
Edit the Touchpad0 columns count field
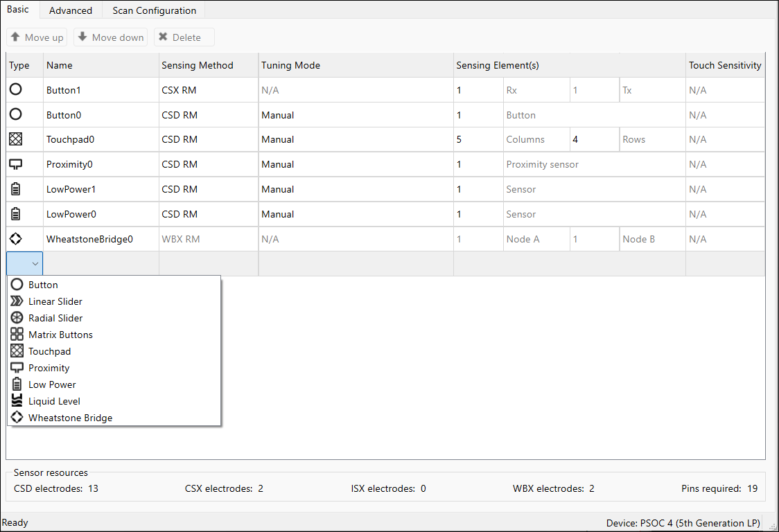tap(478, 139)
